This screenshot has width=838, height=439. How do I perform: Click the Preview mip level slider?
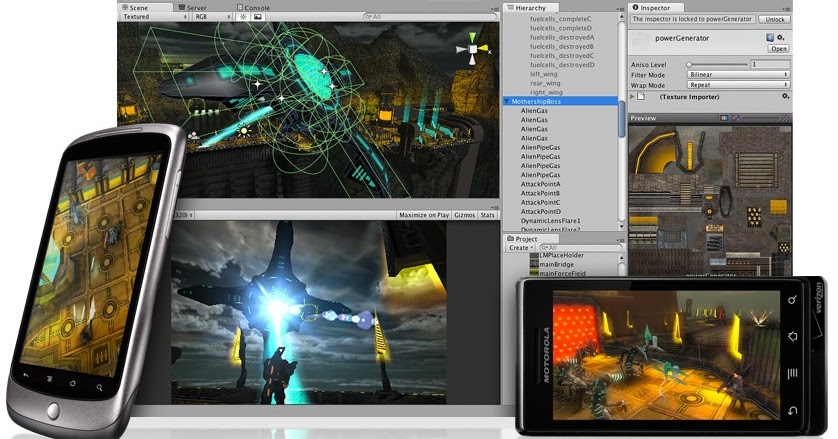coord(760,118)
